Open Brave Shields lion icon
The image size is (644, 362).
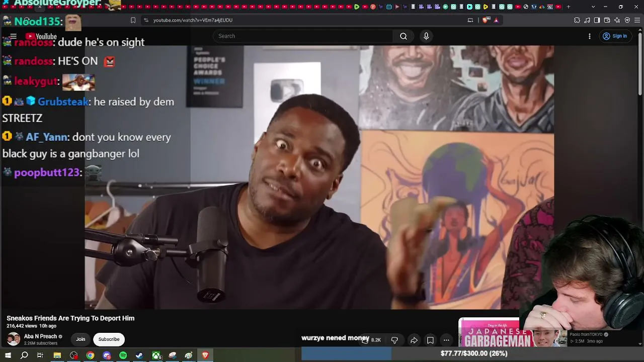coord(486,20)
